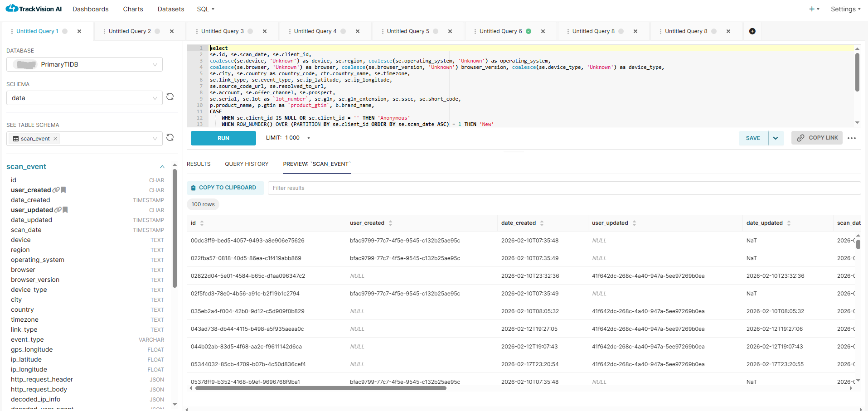This screenshot has height=411, width=868.
Task: Click the id cell 05344032-85cb-4709-b07b-4c50d836cef4
Action: [x=248, y=364]
